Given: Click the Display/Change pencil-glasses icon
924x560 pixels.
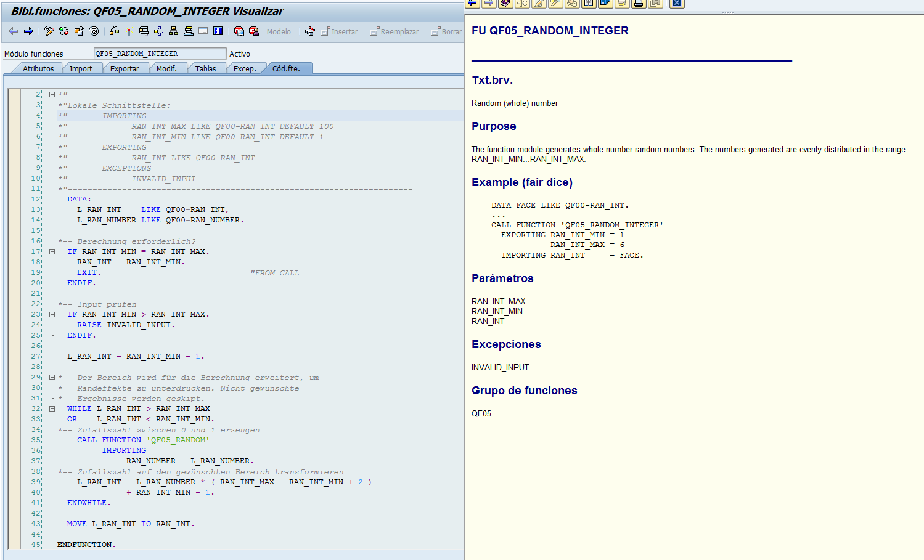Looking at the screenshot, I should coord(49,31).
